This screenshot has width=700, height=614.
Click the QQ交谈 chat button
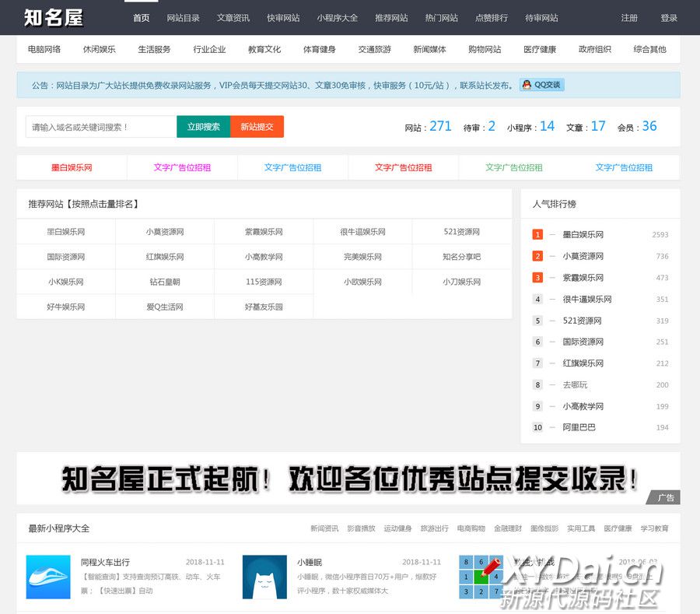click(541, 85)
